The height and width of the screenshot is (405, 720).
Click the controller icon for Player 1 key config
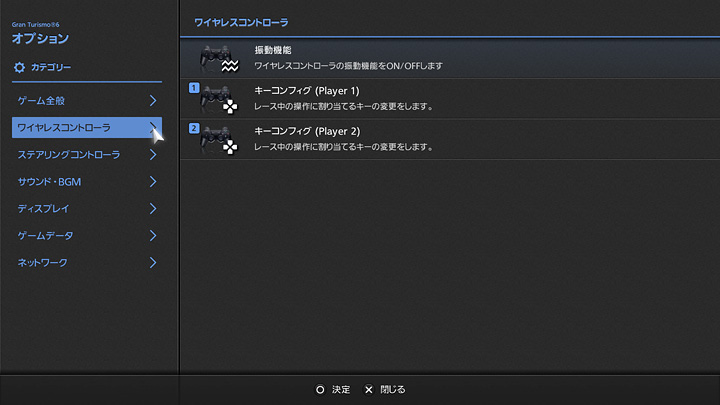(217, 100)
